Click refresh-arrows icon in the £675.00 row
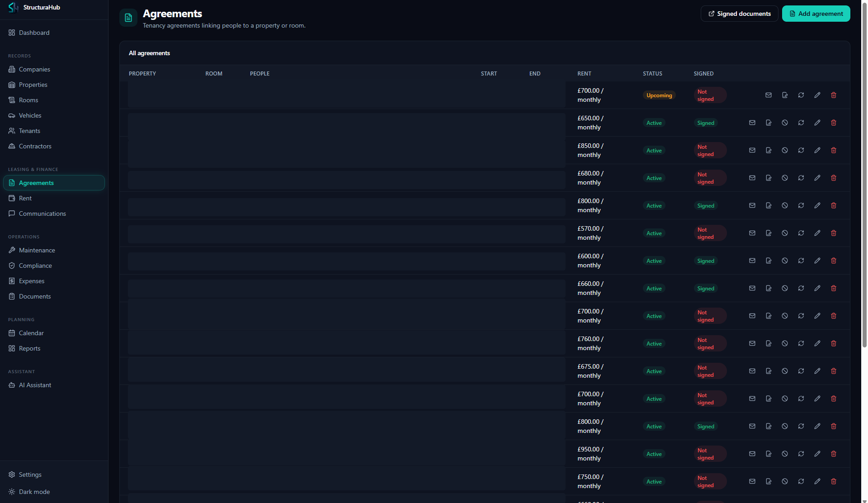 [x=801, y=371]
